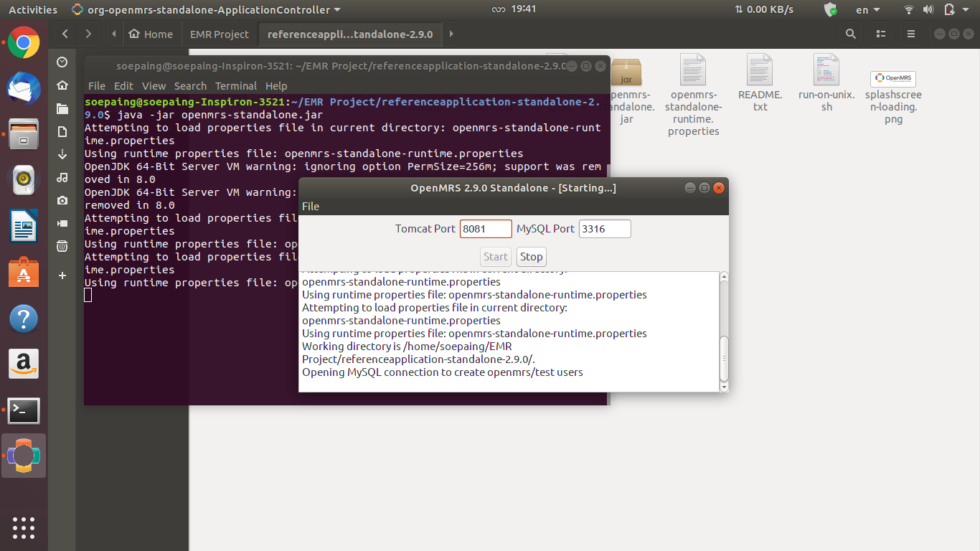Open the 'en' keyboard layout indicator
This screenshot has height=551, width=980.
(868, 9)
